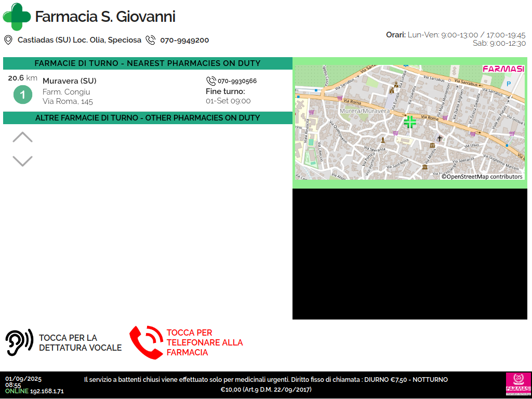Screen dimensions: 532x399
Task: Tap the red telephone call icon
Action: coord(145,342)
